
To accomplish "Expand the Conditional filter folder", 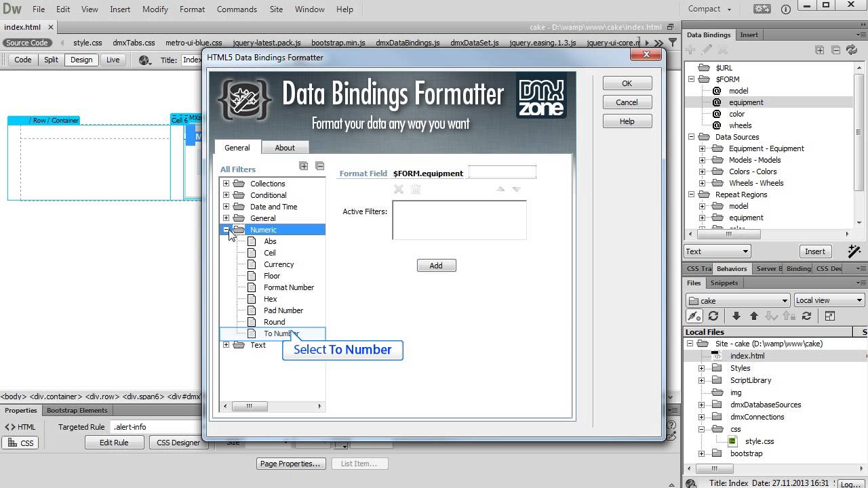I will (x=226, y=195).
